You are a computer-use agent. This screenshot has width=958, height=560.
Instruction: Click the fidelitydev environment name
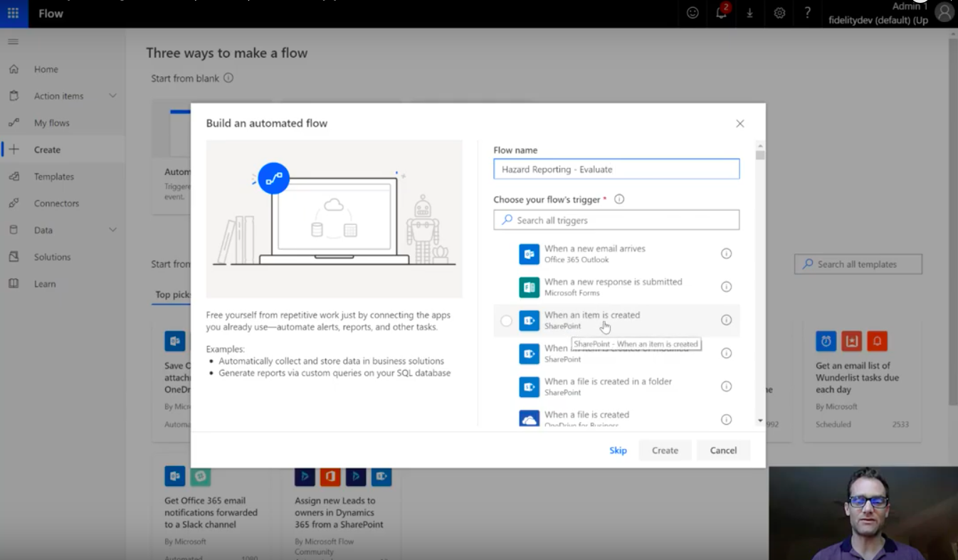coord(878,20)
